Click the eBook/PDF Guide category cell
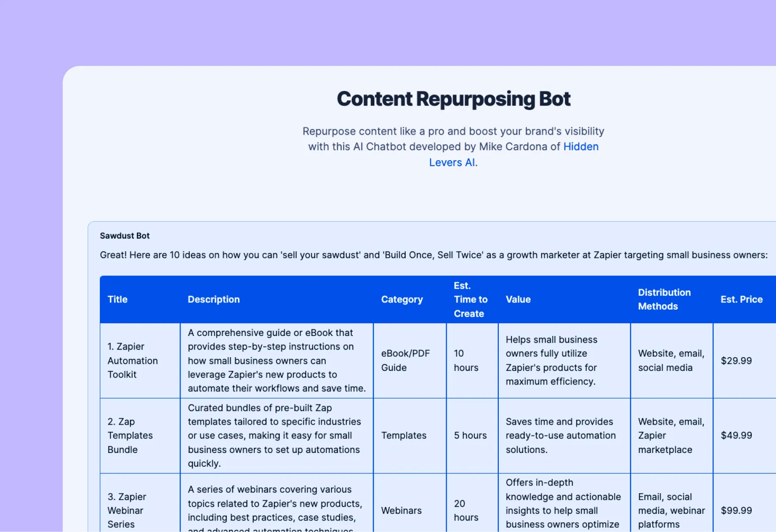Viewport: 776px width, 532px height. [406, 361]
